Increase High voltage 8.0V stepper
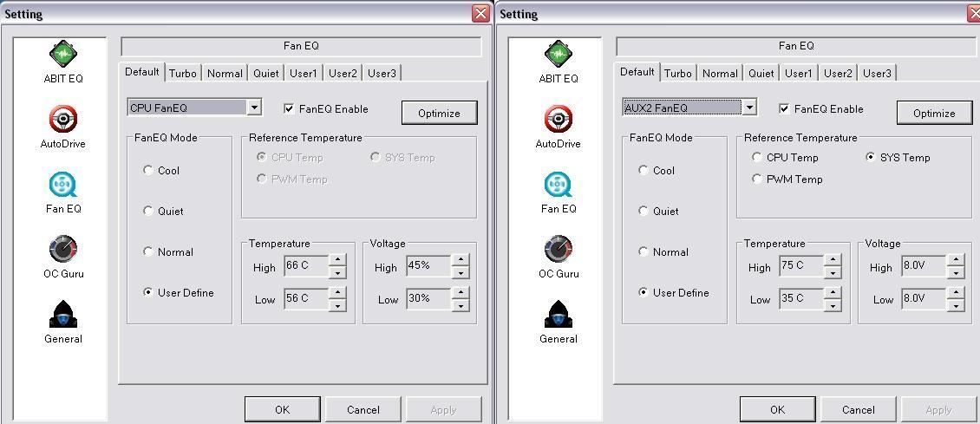The height and width of the screenshot is (424, 980). [956, 260]
